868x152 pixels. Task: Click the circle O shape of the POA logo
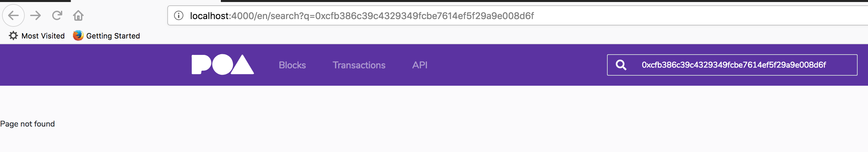point(223,64)
